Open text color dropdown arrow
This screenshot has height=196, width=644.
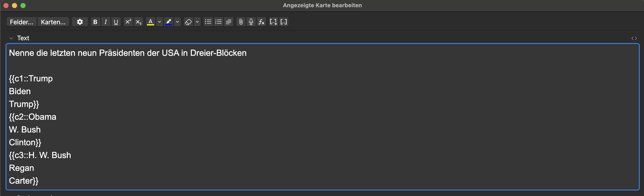click(159, 22)
